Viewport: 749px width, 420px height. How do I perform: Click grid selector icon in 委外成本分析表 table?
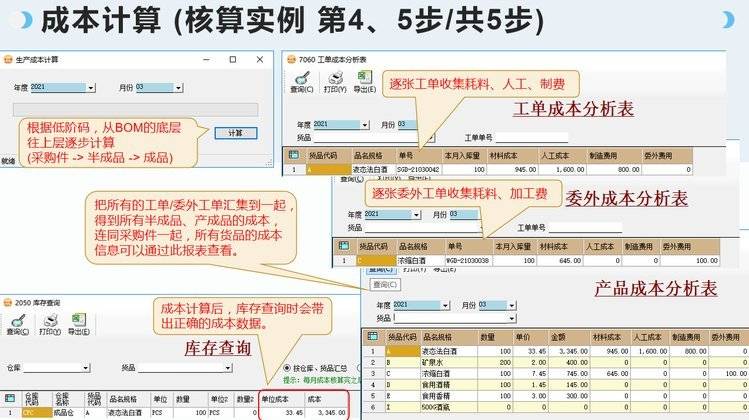click(344, 245)
